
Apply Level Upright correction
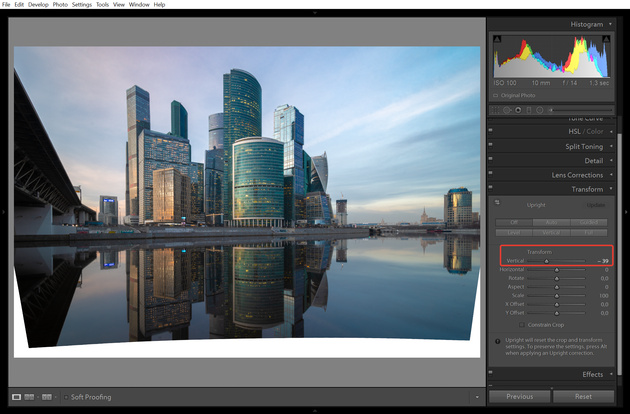click(514, 233)
